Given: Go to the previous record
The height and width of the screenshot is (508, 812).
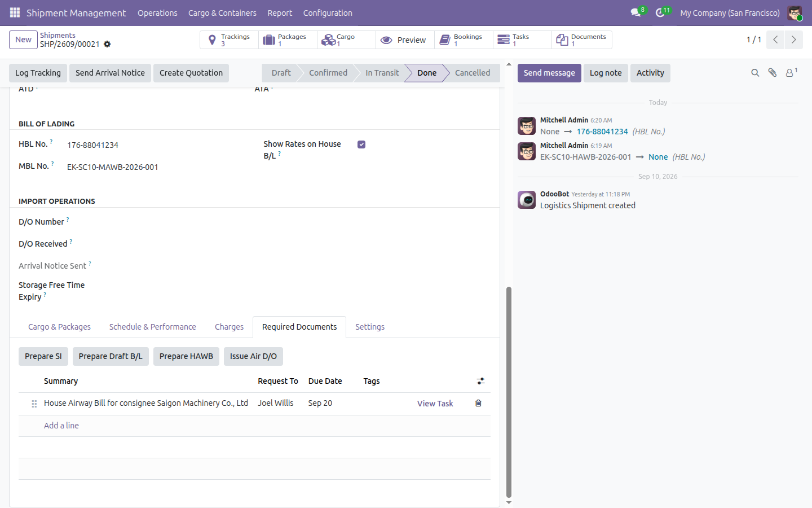Looking at the screenshot, I should [x=775, y=40].
